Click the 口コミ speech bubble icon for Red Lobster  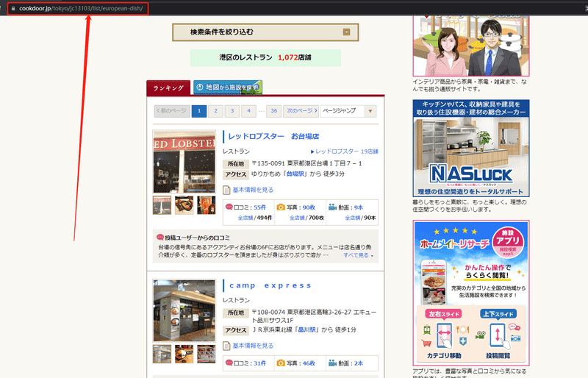229,207
